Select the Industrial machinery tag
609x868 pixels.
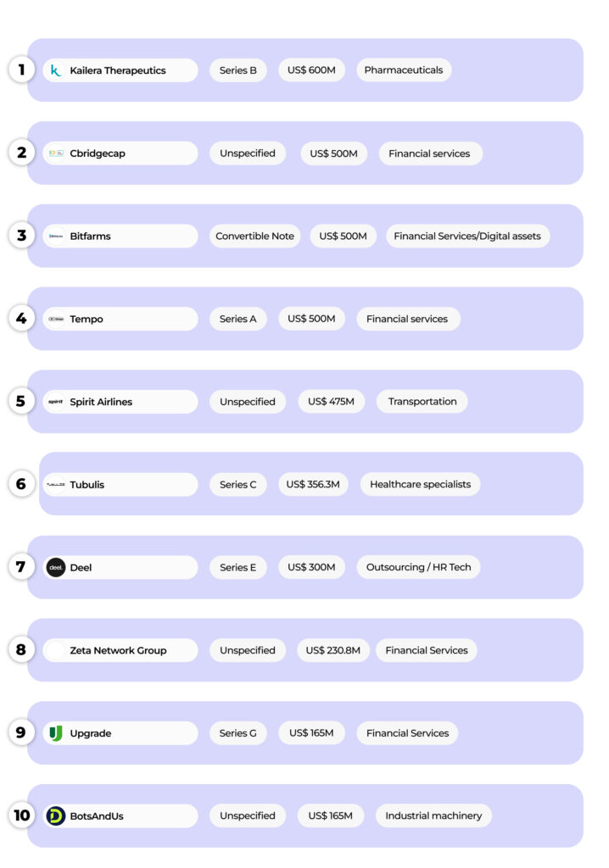tap(433, 815)
